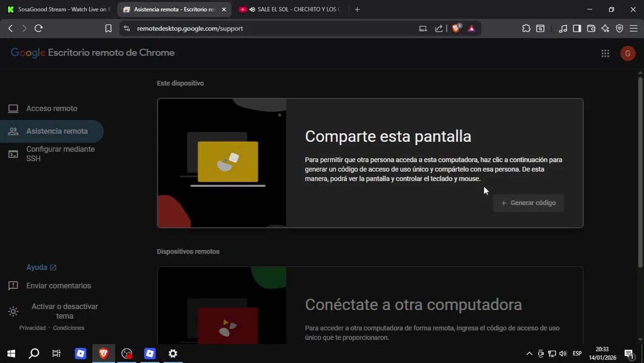
Task: Open the Privacidad link
Action: click(32, 328)
